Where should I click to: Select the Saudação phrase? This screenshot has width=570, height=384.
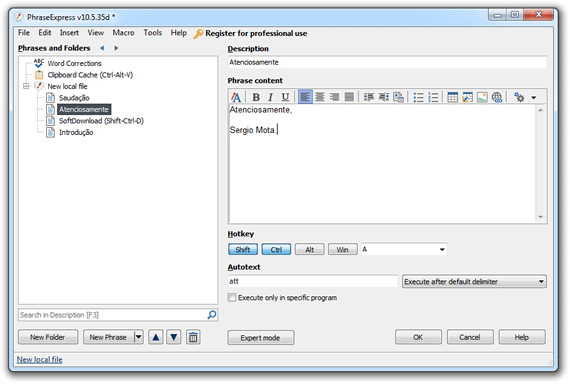(x=74, y=98)
